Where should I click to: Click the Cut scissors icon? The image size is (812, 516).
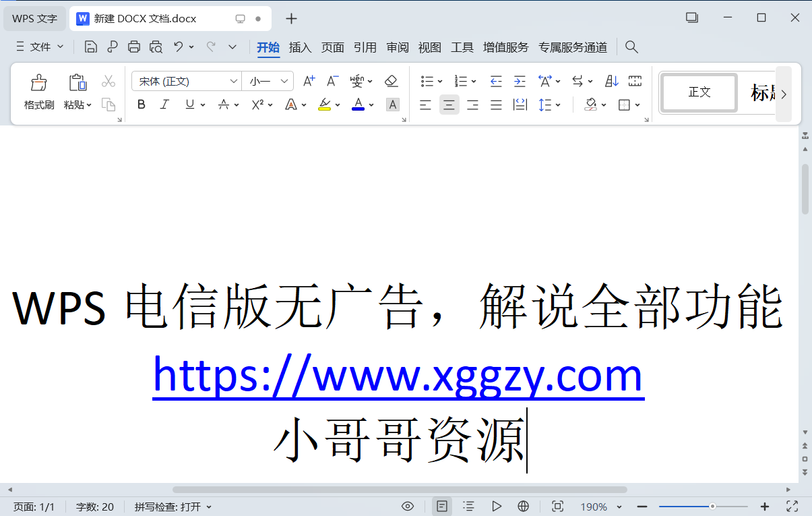(x=108, y=82)
